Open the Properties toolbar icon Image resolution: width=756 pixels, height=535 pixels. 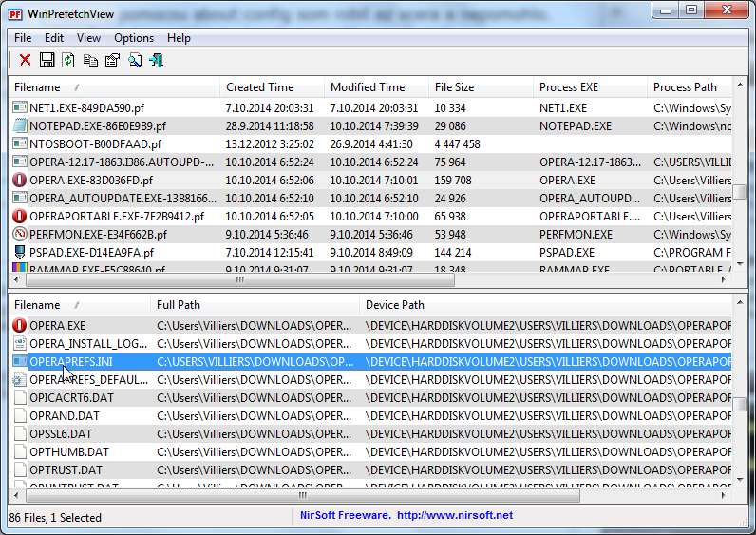[112, 60]
